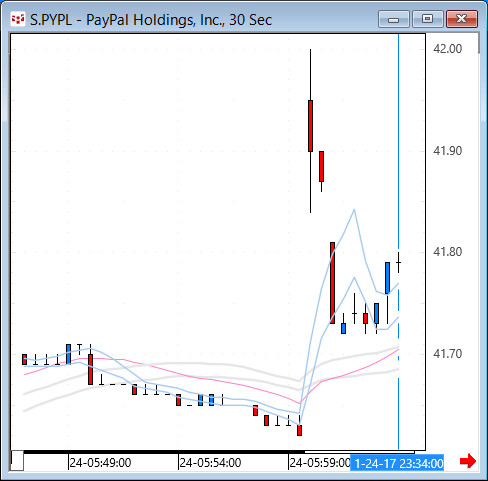Click the chart app icon in title bar
Viewport: 488px width, 481px height.
[18, 19]
